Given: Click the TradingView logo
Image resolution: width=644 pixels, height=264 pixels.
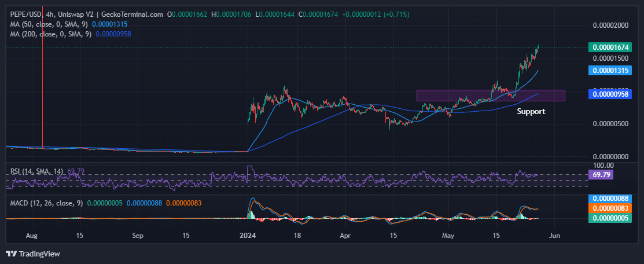Looking at the screenshot, I should click(33, 254).
